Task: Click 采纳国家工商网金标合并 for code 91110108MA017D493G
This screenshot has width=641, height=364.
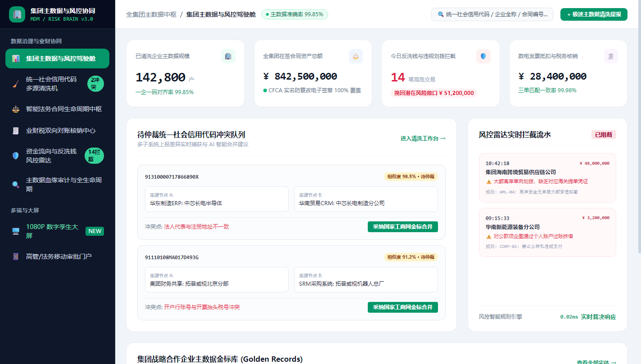Action: pos(403,307)
